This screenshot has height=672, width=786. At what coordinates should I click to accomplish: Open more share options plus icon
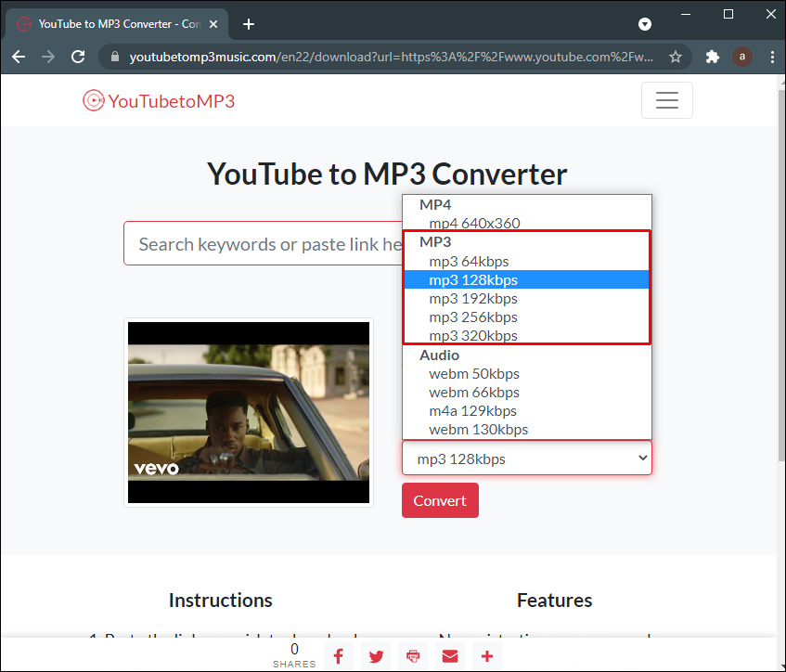click(x=487, y=655)
